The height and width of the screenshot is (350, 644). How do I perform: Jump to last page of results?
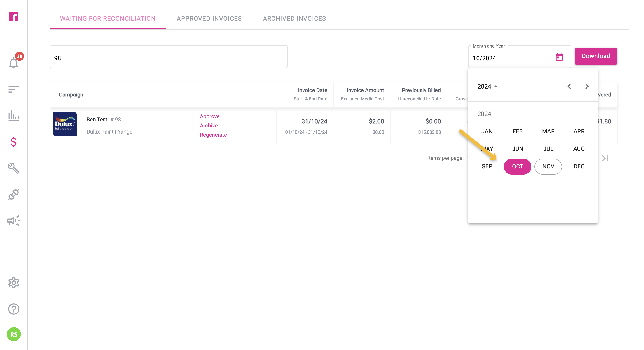[x=605, y=158]
